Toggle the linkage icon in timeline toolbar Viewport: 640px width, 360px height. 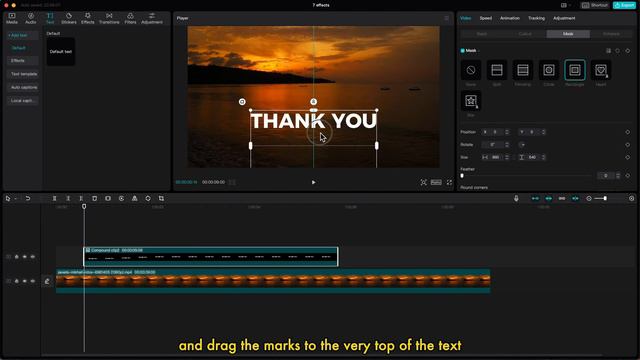pos(562,198)
